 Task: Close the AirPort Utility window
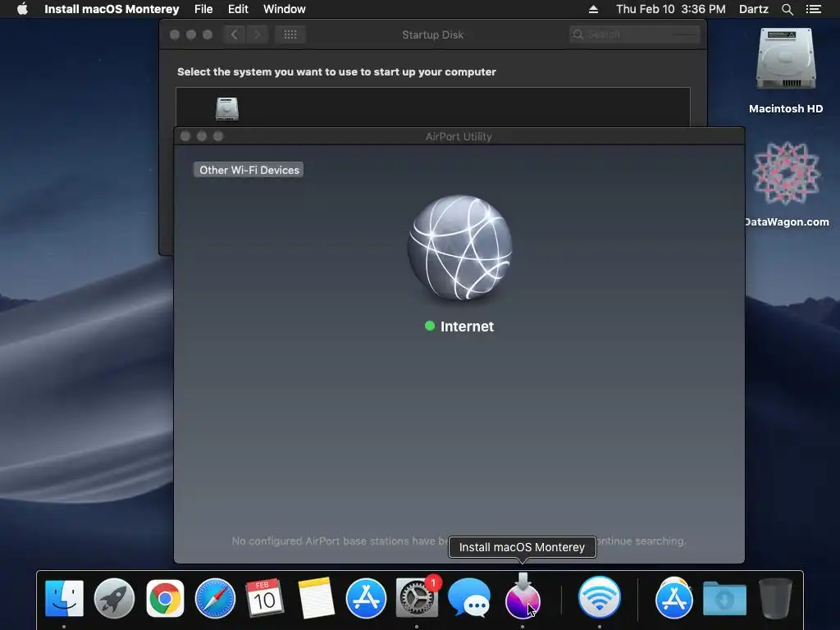point(185,136)
